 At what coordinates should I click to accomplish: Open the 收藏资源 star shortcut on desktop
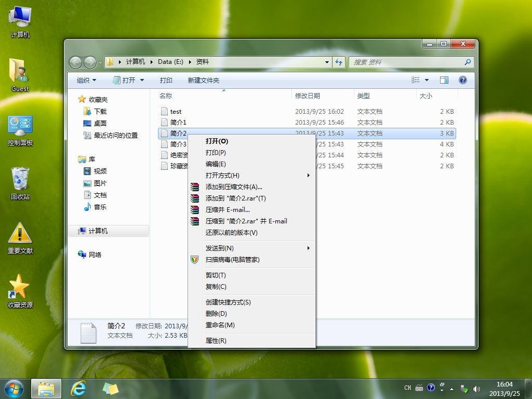(20, 291)
